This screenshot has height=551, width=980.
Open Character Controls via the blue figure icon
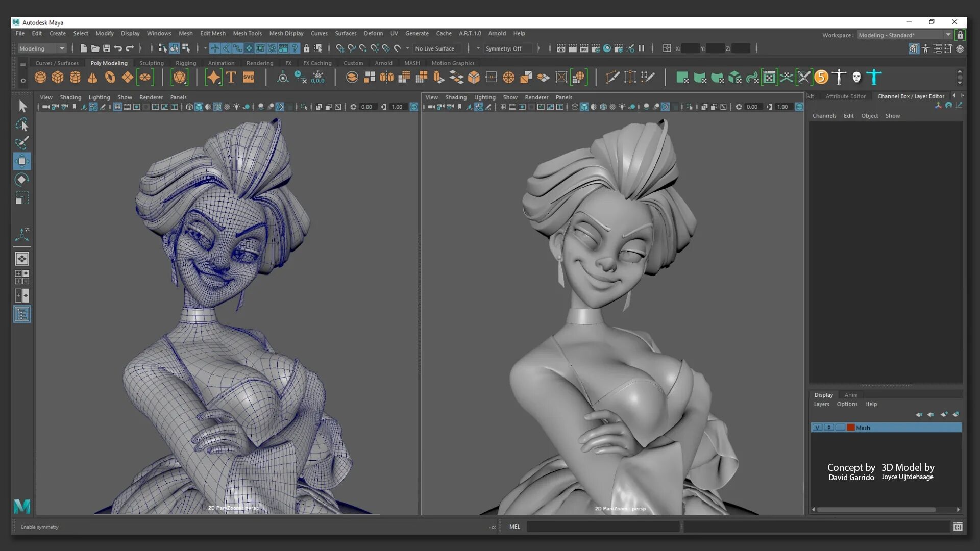click(874, 77)
